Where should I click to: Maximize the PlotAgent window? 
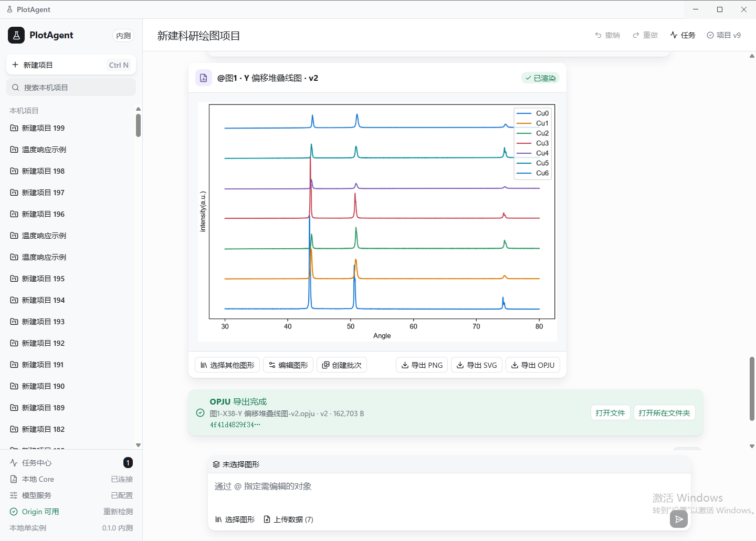coord(720,9)
